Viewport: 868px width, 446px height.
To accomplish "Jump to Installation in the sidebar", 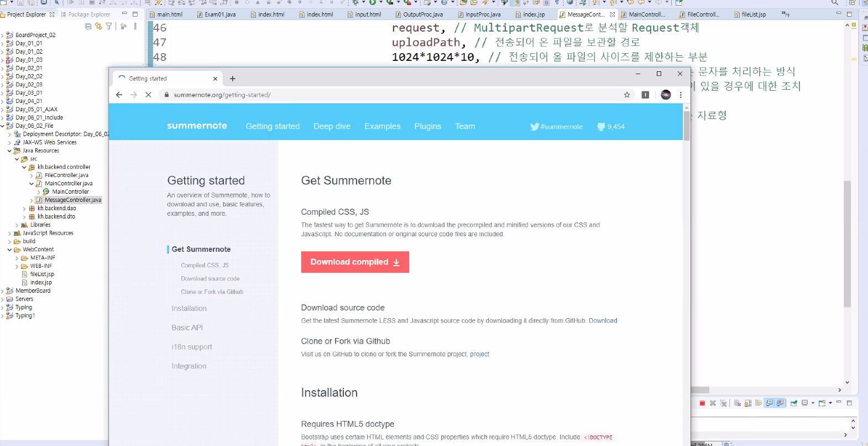I will (x=189, y=308).
